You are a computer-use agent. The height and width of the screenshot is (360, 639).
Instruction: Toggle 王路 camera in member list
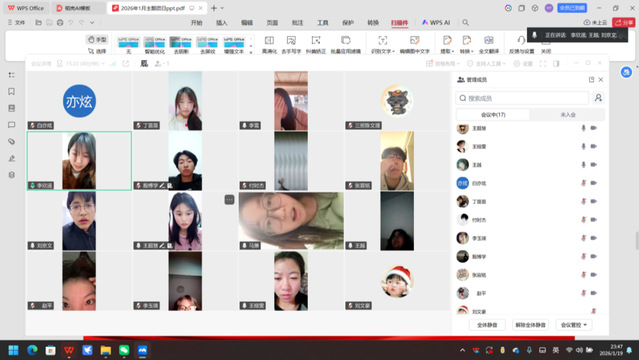click(x=594, y=165)
